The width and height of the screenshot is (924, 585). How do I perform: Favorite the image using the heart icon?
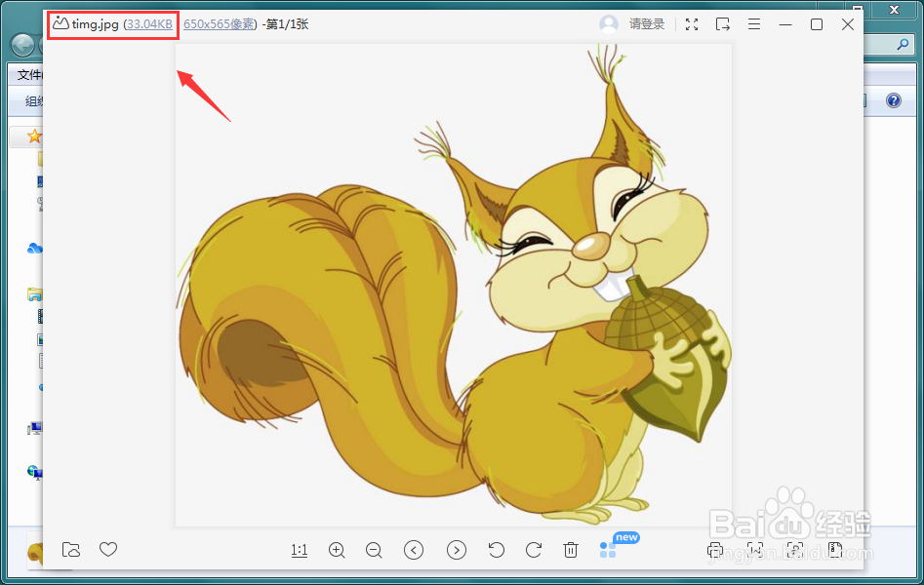(107, 550)
